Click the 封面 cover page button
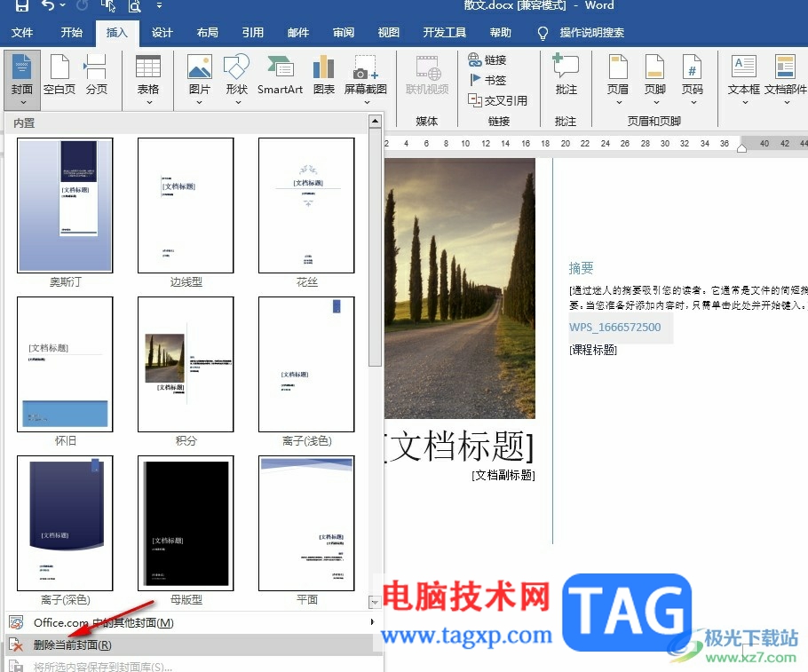The width and height of the screenshot is (808, 672). click(22, 79)
